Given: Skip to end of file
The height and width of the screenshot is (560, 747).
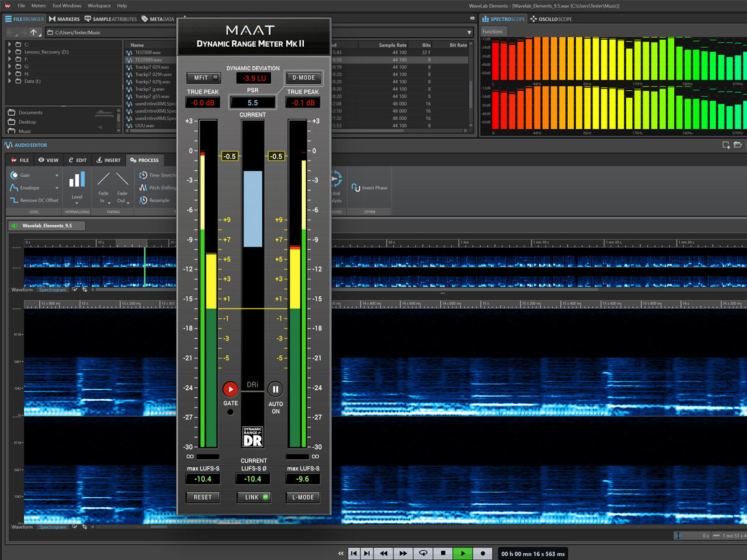Looking at the screenshot, I should point(367,553).
